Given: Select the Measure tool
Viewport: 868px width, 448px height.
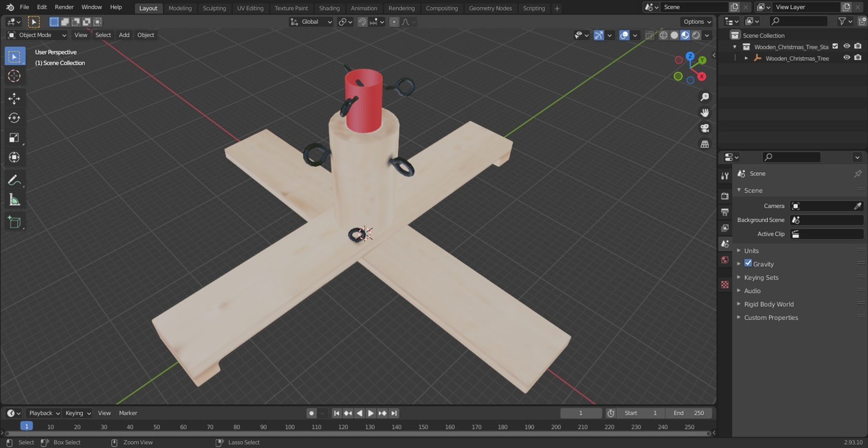Looking at the screenshot, I should tap(14, 200).
